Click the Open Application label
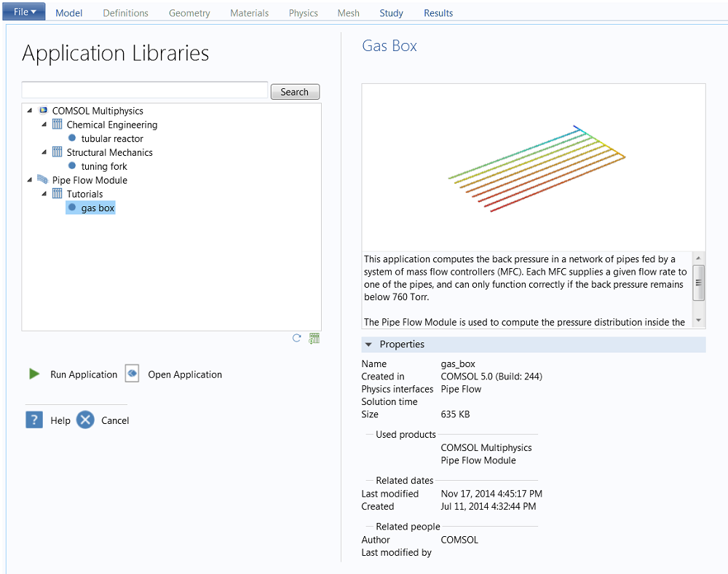728x574 pixels. point(185,374)
